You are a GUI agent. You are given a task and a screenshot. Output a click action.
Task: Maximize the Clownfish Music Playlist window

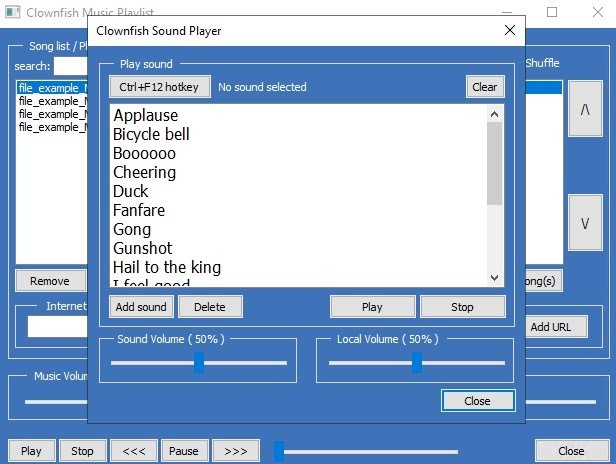click(x=552, y=12)
